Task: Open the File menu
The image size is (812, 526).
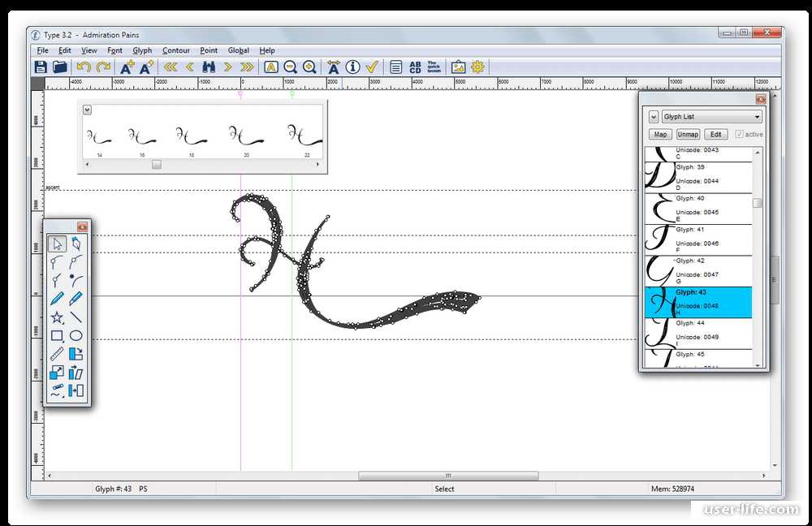Action: (x=42, y=50)
